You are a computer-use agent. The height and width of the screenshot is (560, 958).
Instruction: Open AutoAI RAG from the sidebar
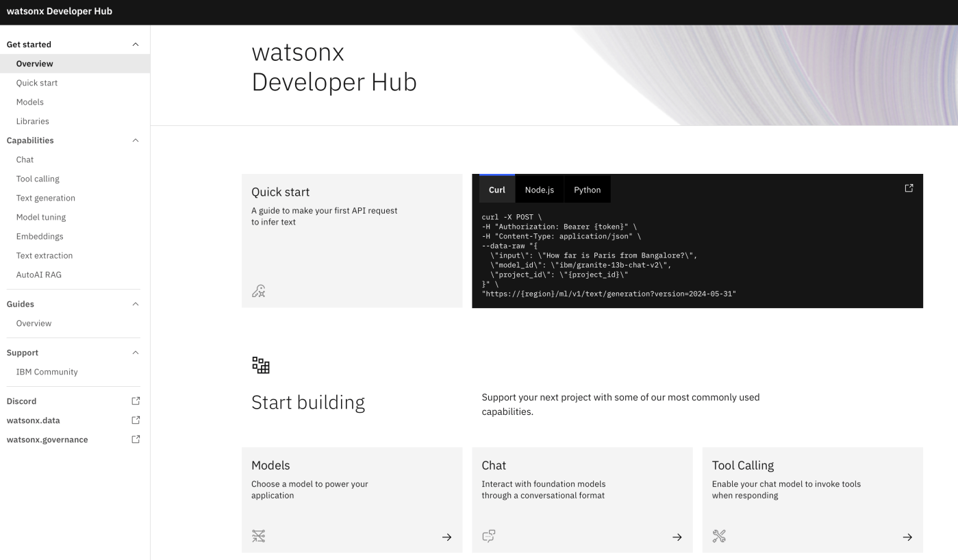(x=38, y=275)
